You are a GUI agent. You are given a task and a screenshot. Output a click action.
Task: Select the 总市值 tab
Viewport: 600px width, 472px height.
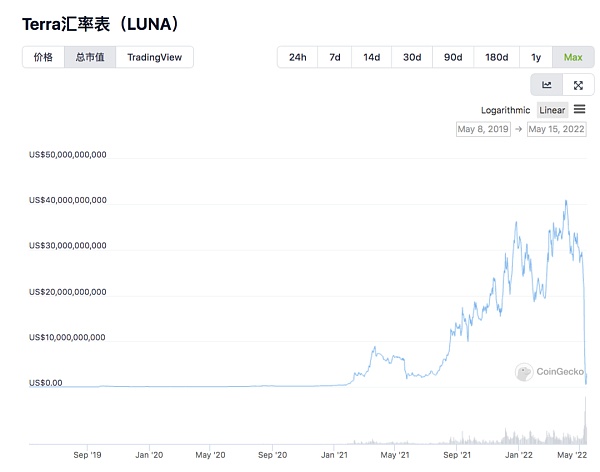tap(90, 57)
